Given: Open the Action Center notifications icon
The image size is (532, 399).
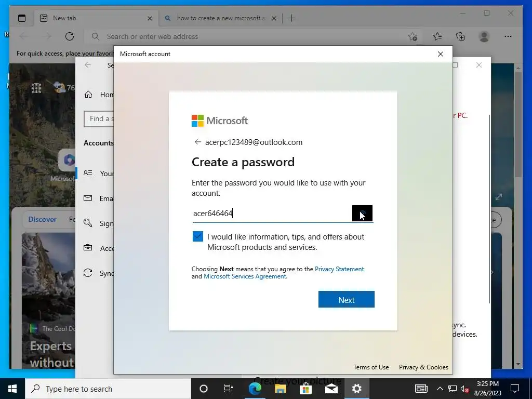Looking at the screenshot, I should point(515,389).
